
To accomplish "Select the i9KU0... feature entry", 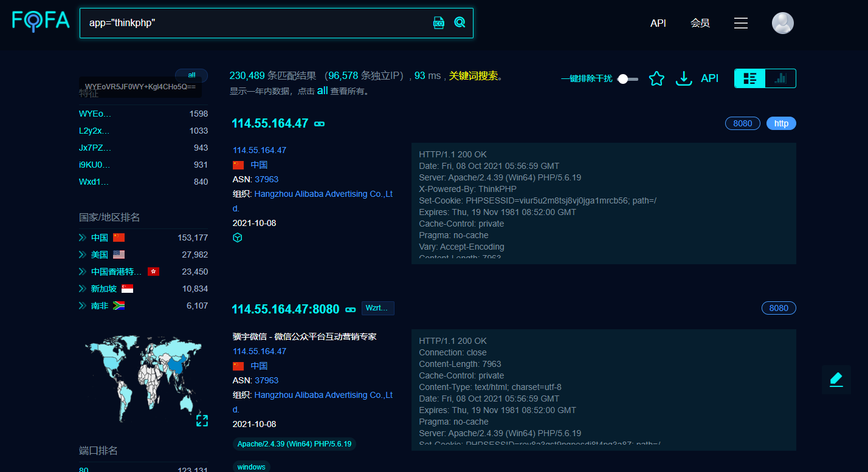I will coord(95,165).
